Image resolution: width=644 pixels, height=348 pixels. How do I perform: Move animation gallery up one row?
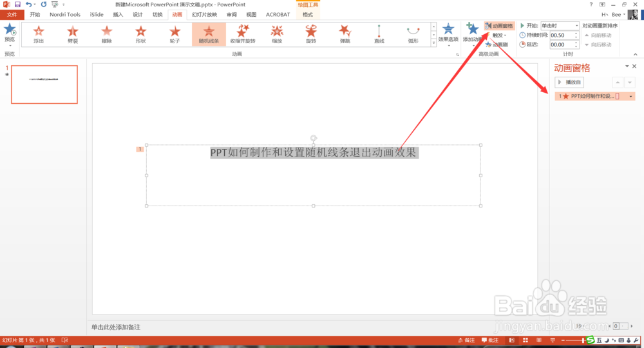click(433, 26)
